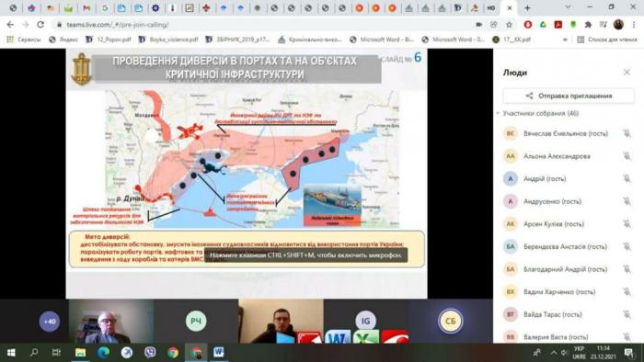Screen dimensions: 644x362
Task: Open Microsoft Edge from taskbar
Action: pos(103,353)
